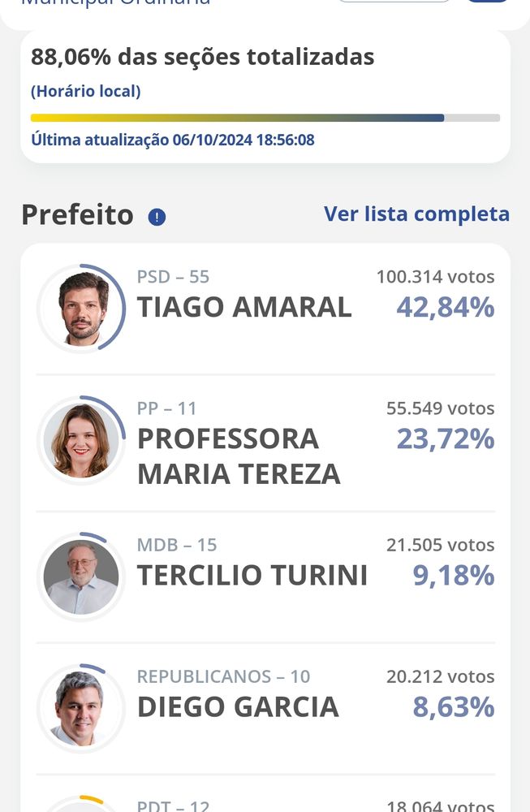Screen dimensions: 530x812
Task: Select the PROFESSORA MARIA TEREZA name
Action: click(x=239, y=456)
